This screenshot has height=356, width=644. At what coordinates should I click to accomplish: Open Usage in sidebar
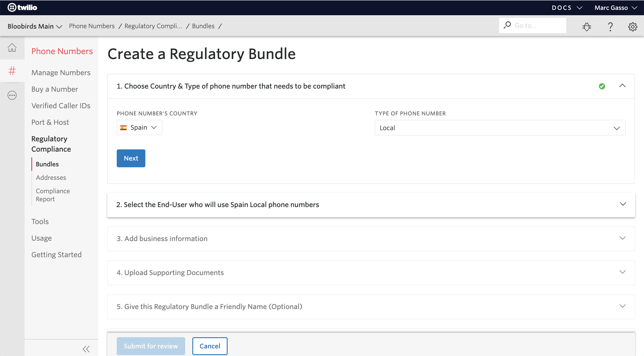coord(42,238)
